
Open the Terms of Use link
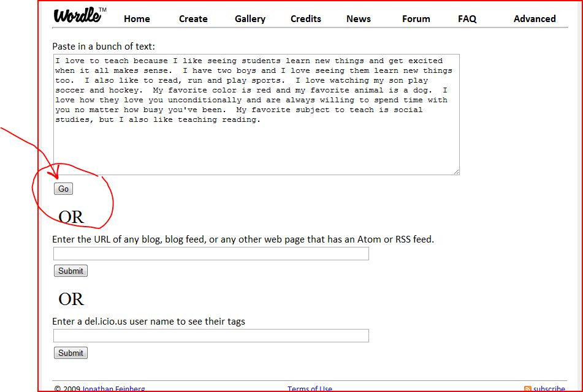click(310, 389)
